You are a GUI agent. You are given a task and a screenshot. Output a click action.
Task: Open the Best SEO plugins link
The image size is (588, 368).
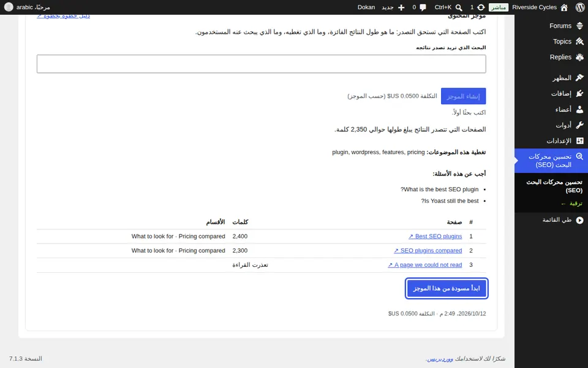(435, 236)
